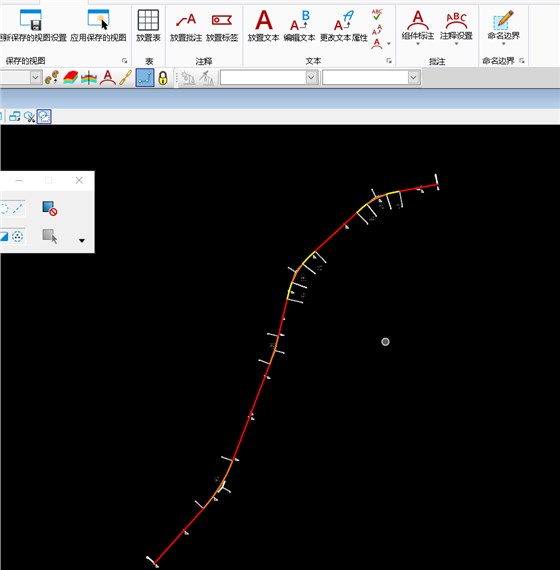Screen dimensions: 560x570
Task: Expand 命名边界 dropdown arrow
Action: click(x=504, y=44)
